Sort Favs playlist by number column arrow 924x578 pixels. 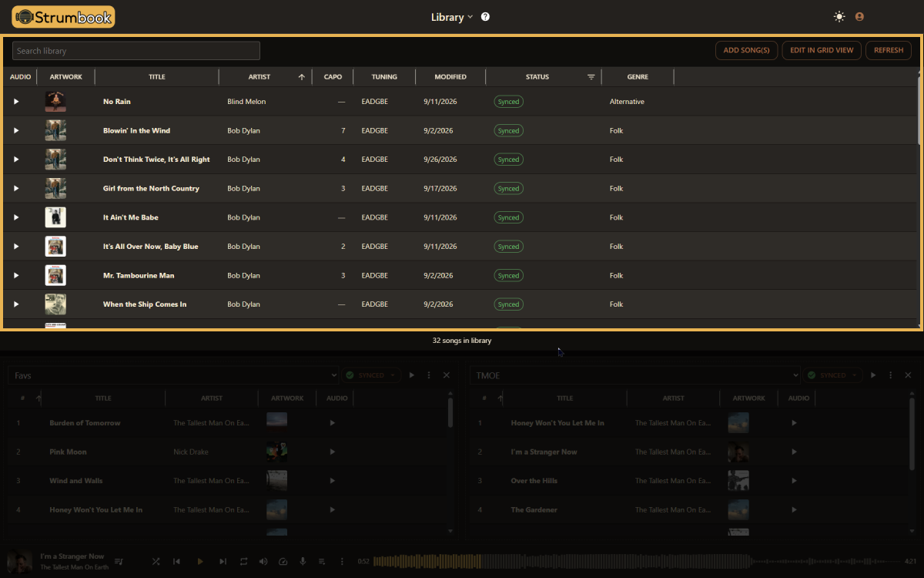(x=39, y=398)
